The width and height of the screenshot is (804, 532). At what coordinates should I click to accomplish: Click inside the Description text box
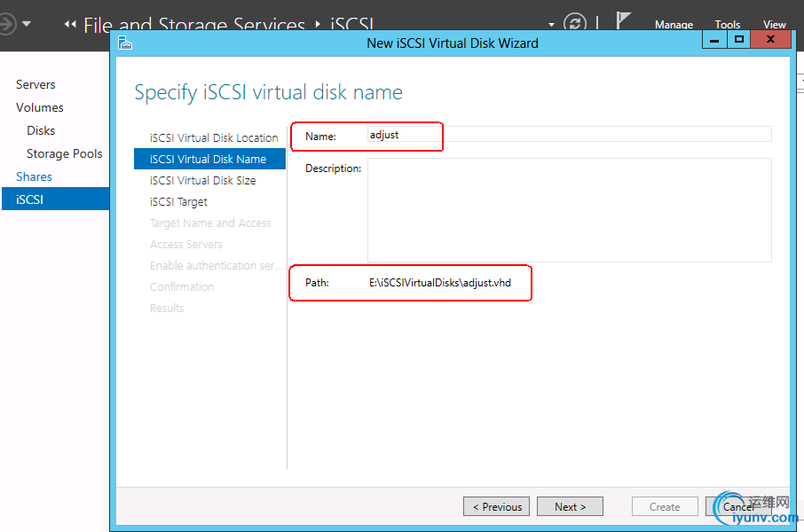pos(569,209)
